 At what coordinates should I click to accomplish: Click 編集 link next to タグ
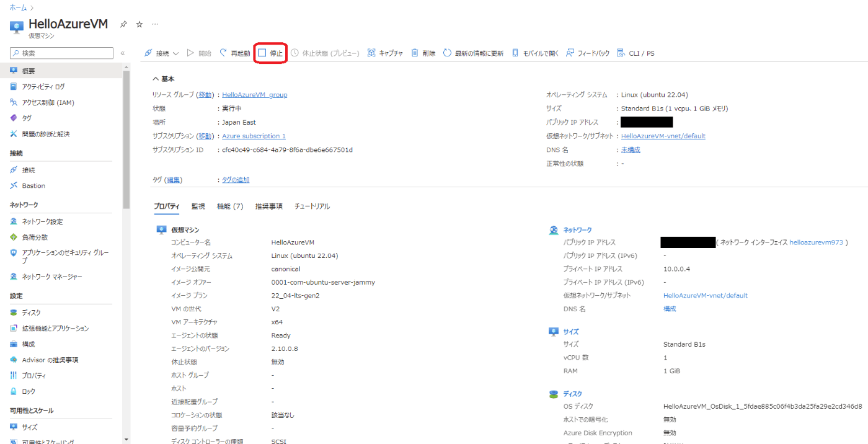pos(174,180)
